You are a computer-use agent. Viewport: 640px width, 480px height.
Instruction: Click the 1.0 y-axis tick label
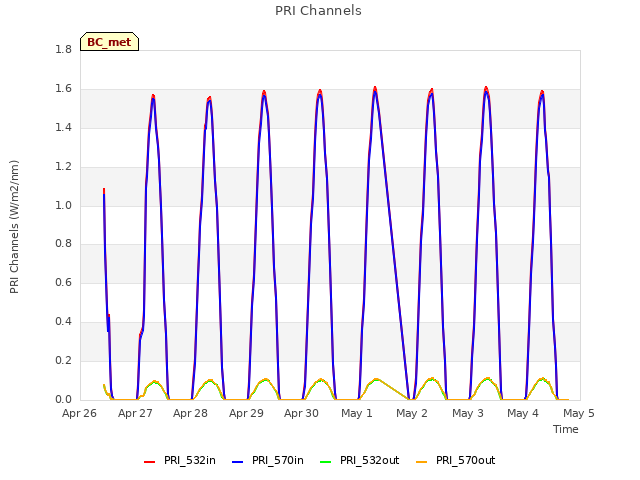point(63,205)
